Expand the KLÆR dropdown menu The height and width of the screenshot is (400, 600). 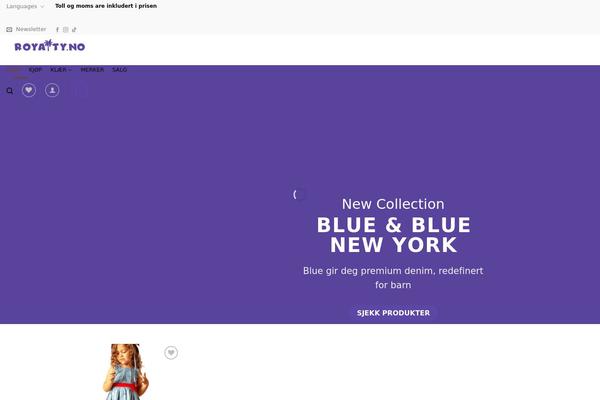coord(61,70)
